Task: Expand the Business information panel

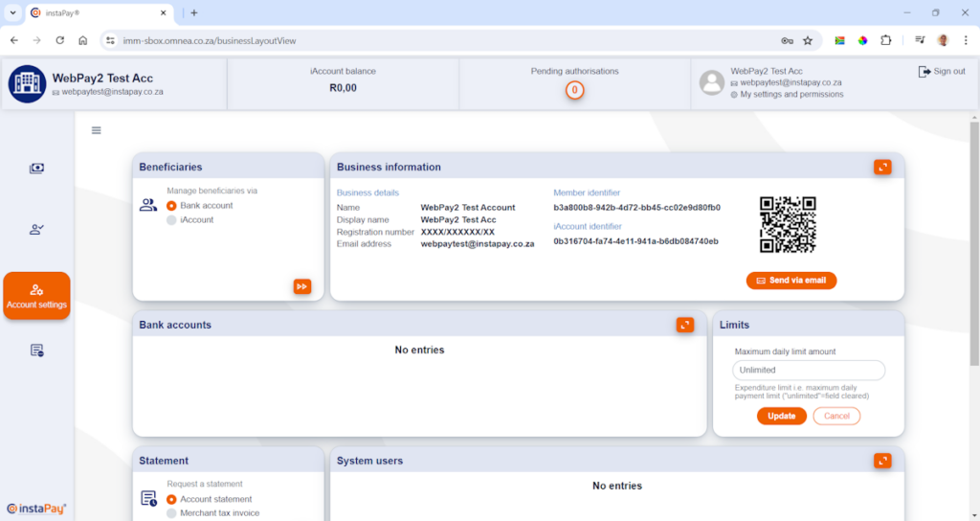Action: click(882, 167)
